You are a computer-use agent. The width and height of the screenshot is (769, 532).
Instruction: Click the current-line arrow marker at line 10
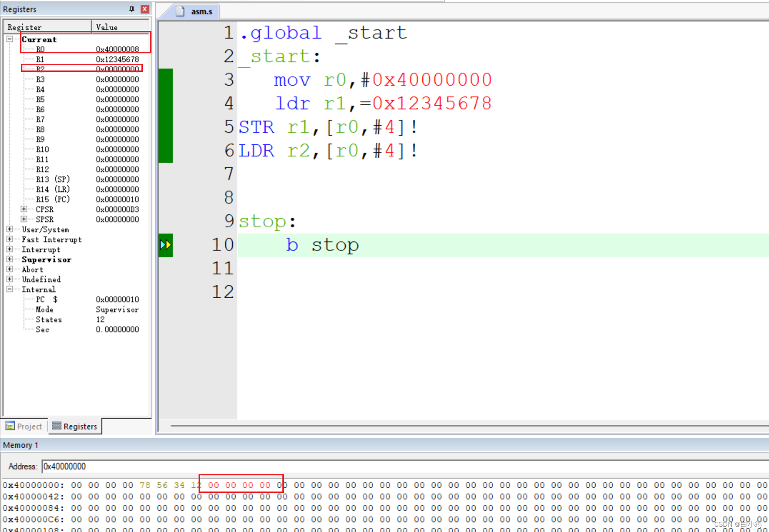click(165, 245)
